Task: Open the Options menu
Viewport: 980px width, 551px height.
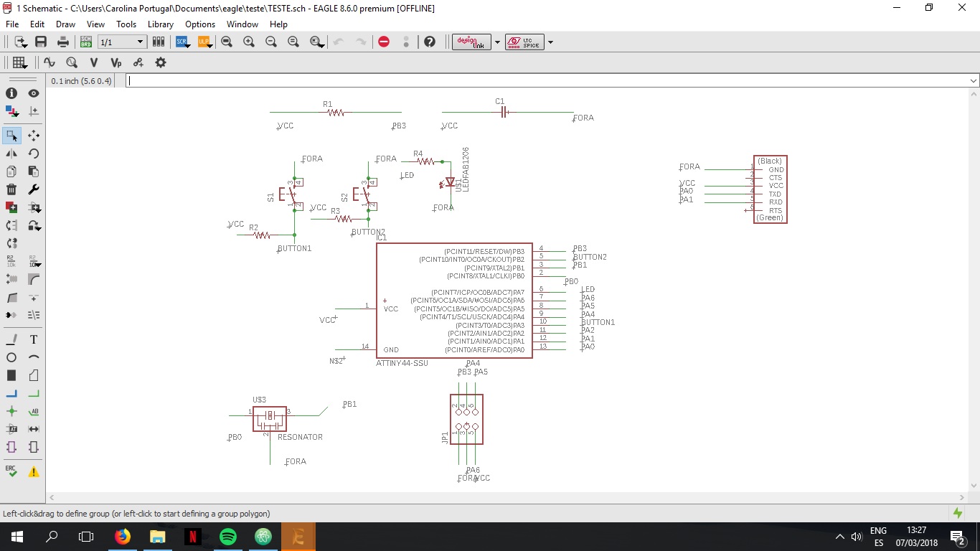Action: pos(200,24)
